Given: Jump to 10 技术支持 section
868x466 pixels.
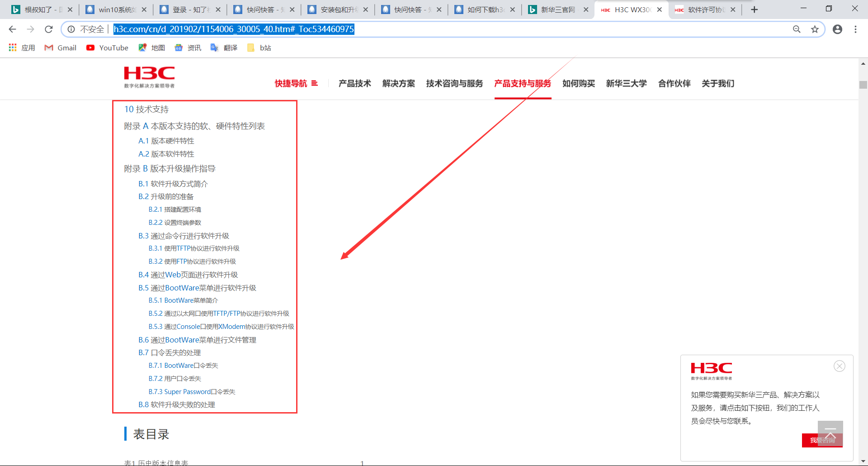Looking at the screenshot, I should pos(146,109).
